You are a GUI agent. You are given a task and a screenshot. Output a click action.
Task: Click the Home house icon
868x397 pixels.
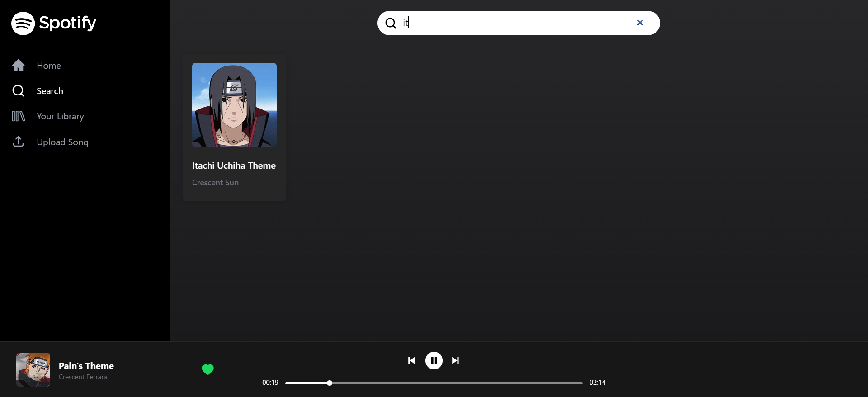(x=19, y=66)
